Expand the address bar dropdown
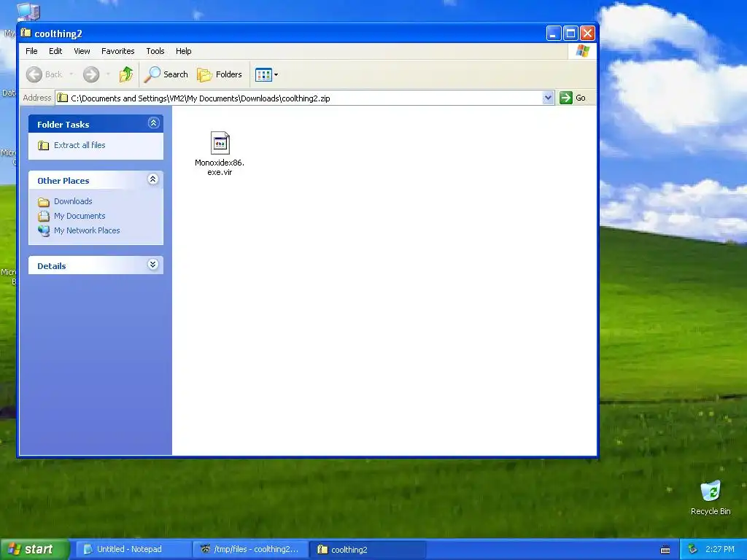Image resolution: width=747 pixels, height=560 pixels. tap(548, 98)
